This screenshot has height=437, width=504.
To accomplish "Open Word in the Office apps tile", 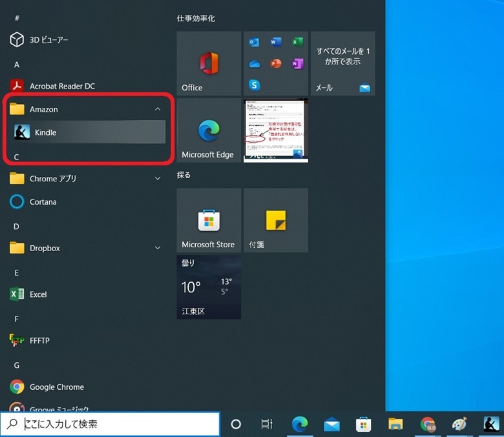I will (276, 42).
